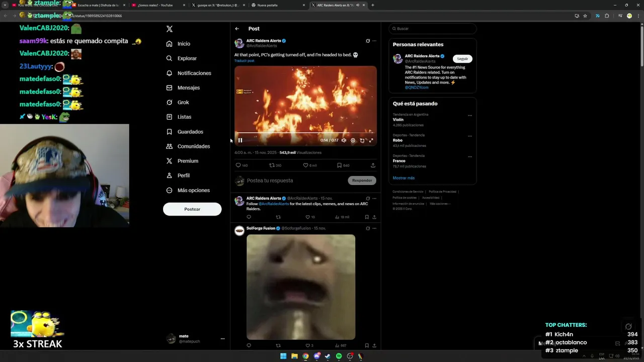This screenshot has width=644, height=362.
Task: Click the Seguir button
Action: click(462, 59)
